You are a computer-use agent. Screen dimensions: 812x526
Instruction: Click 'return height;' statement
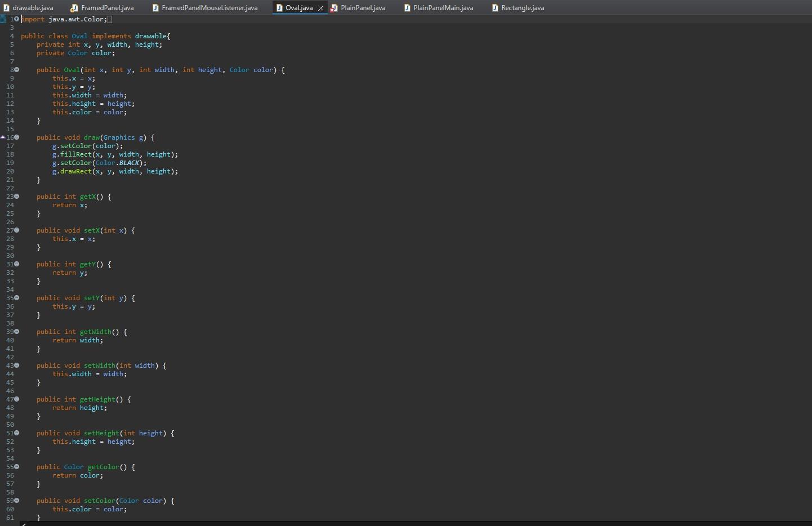[79, 408]
